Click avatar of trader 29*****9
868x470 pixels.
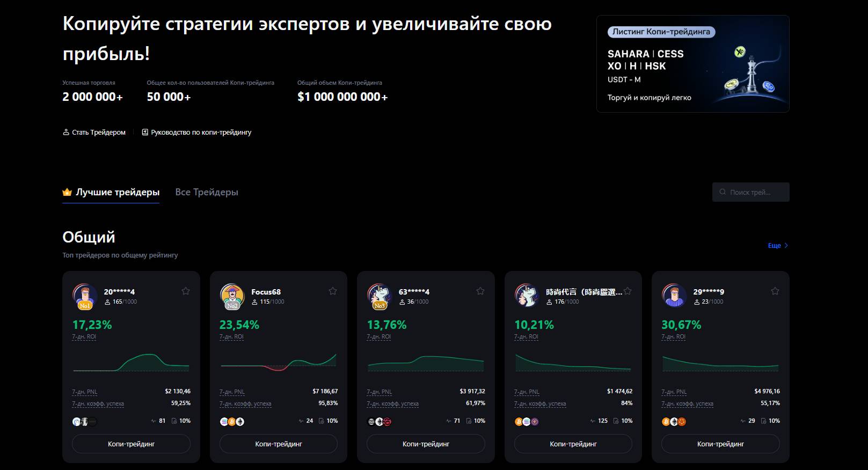pyautogui.click(x=674, y=296)
